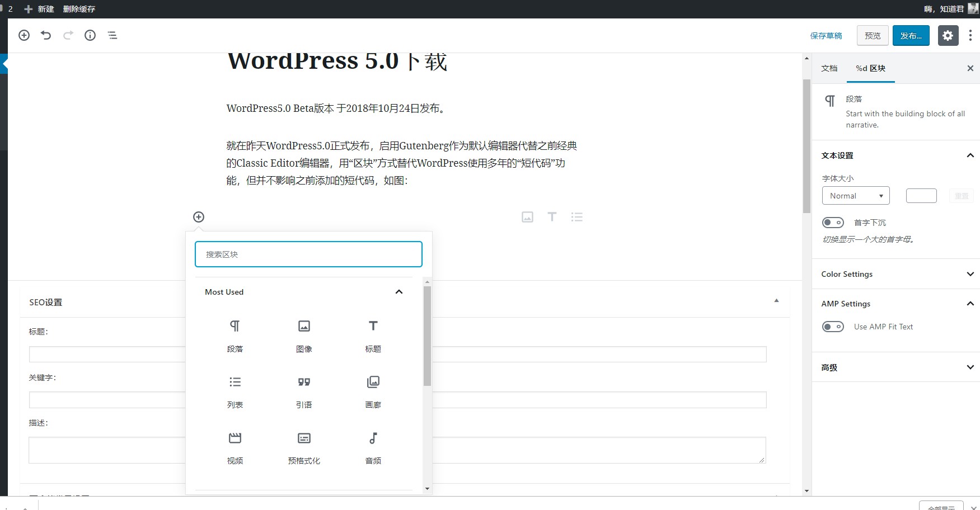Click SEO 关键字 input field
The height and width of the screenshot is (510, 980).
[x=397, y=400]
